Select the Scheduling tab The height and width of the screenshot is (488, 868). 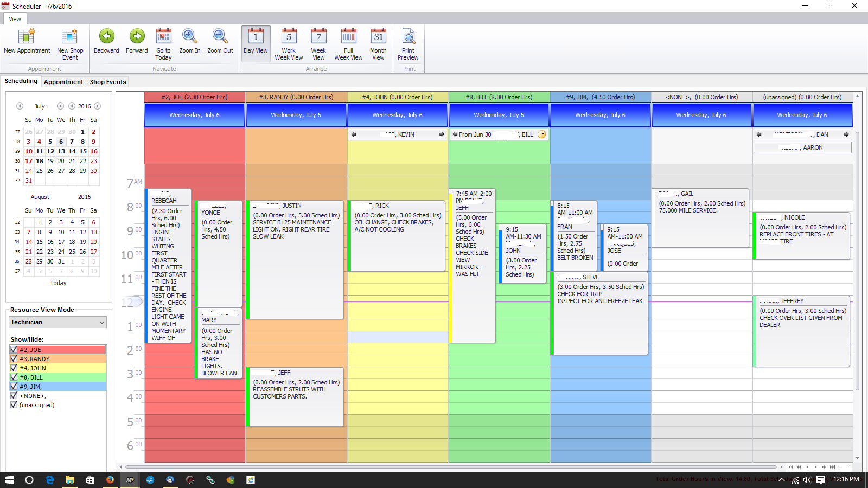point(21,81)
